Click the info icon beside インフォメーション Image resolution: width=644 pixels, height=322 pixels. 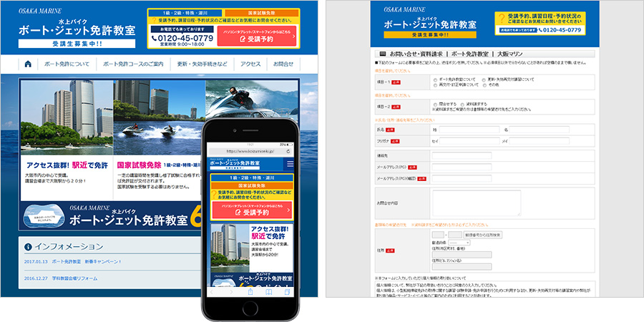click(x=29, y=246)
